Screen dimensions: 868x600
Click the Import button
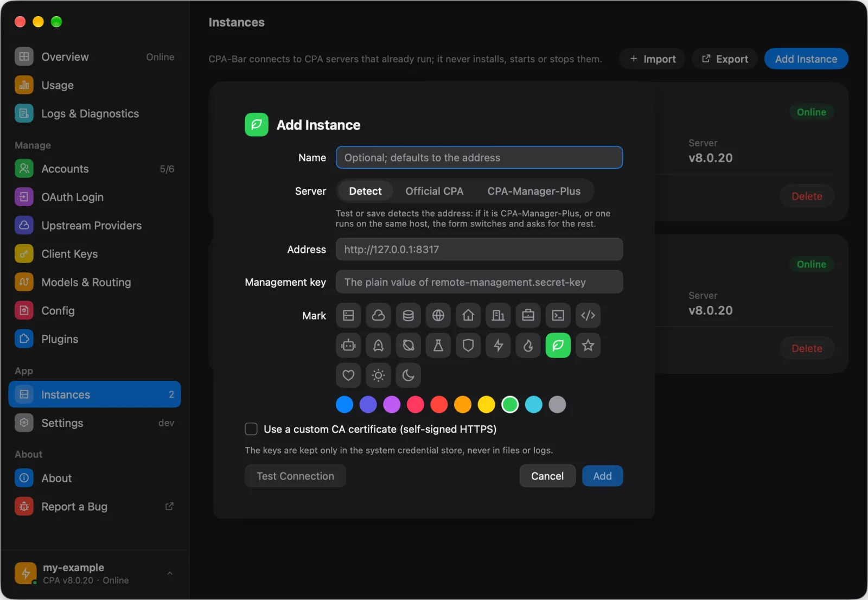click(653, 59)
